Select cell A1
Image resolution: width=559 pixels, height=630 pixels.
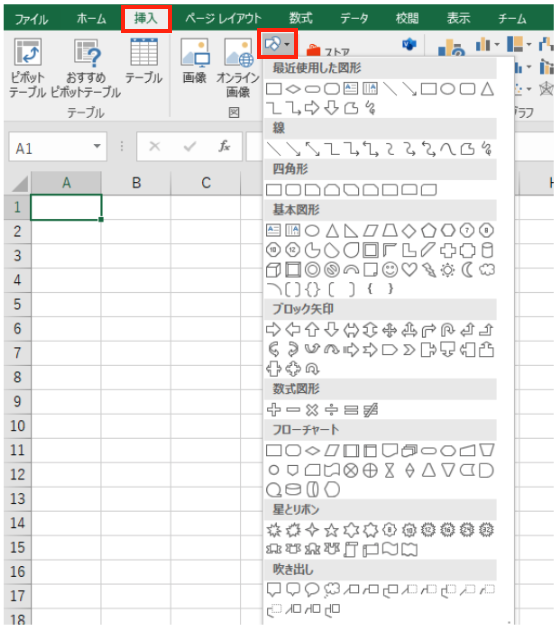click(x=66, y=207)
